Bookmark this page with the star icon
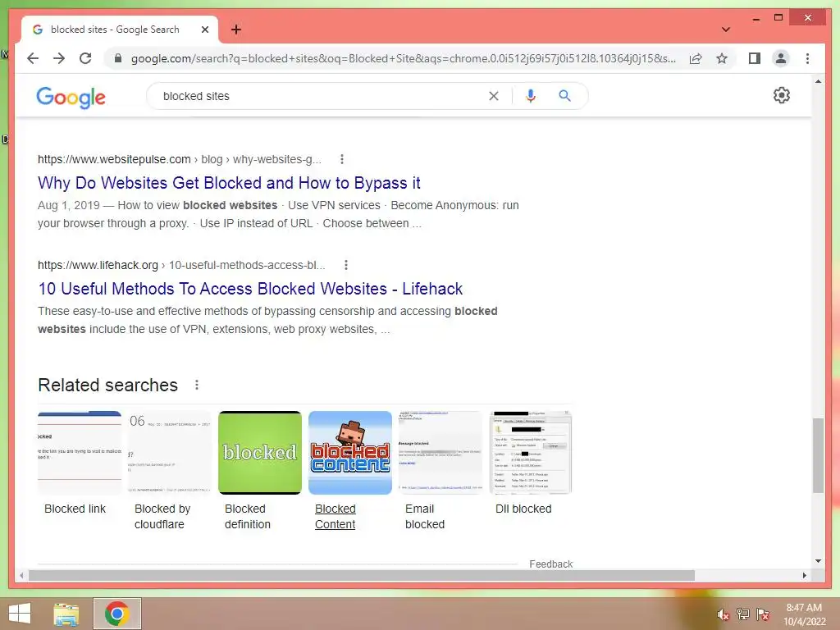 point(722,58)
